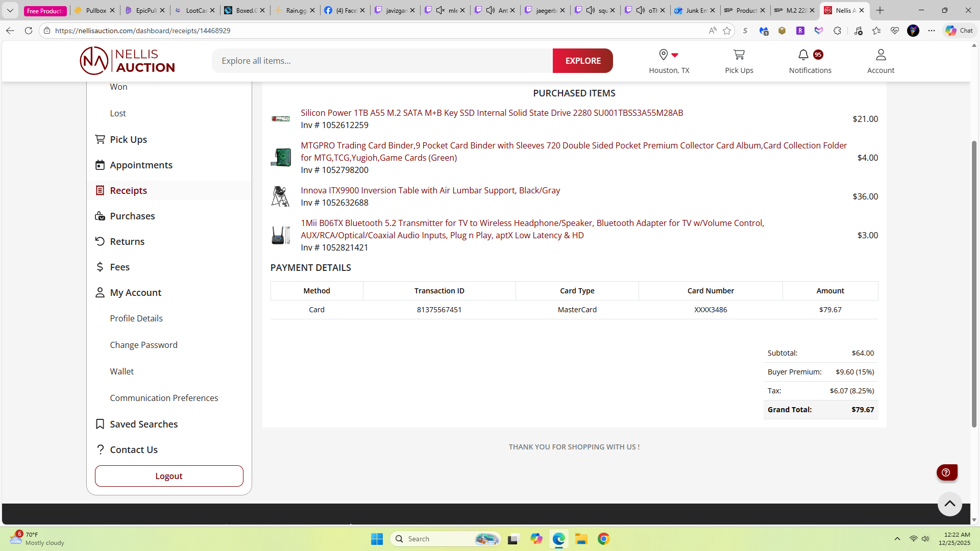Click the Explore all items search field
Screen dimensions: 980x551
tap(383, 61)
